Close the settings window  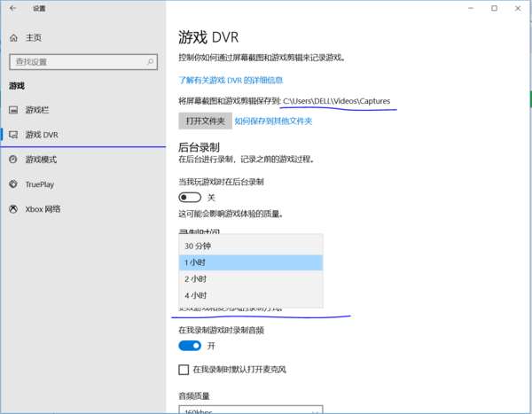pyautogui.click(x=518, y=8)
